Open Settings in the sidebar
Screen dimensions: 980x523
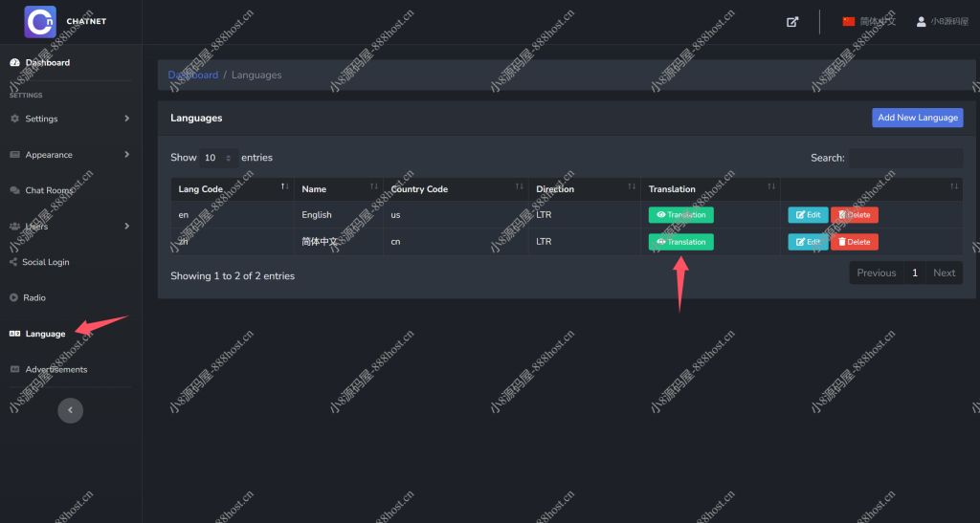point(70,119)
